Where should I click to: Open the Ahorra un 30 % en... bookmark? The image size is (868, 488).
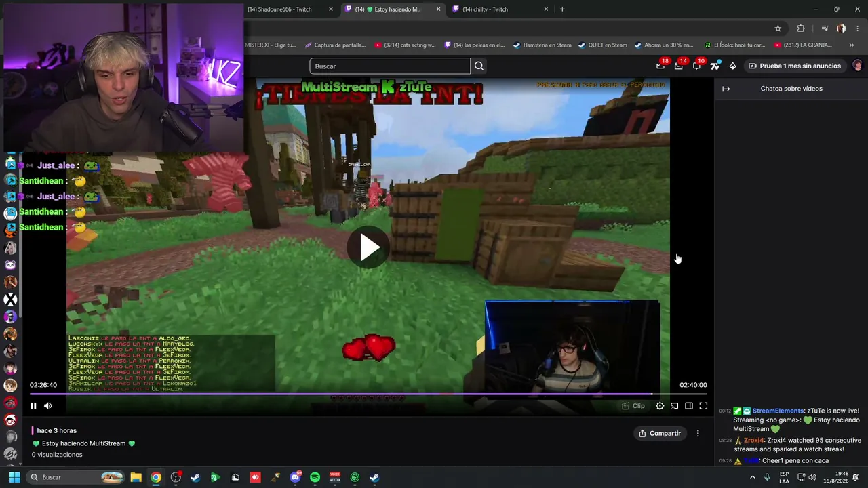click(663, 45)
